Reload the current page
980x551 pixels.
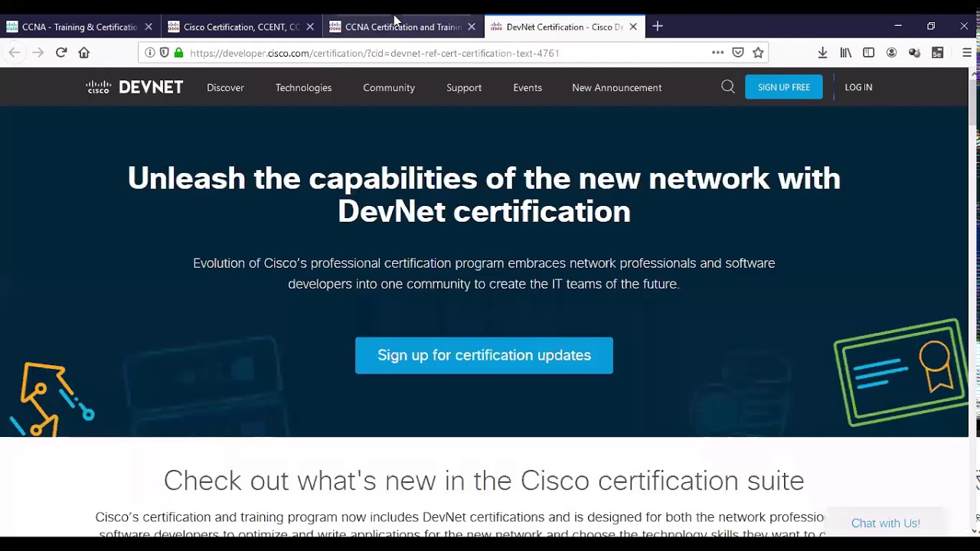coord(61,53)
